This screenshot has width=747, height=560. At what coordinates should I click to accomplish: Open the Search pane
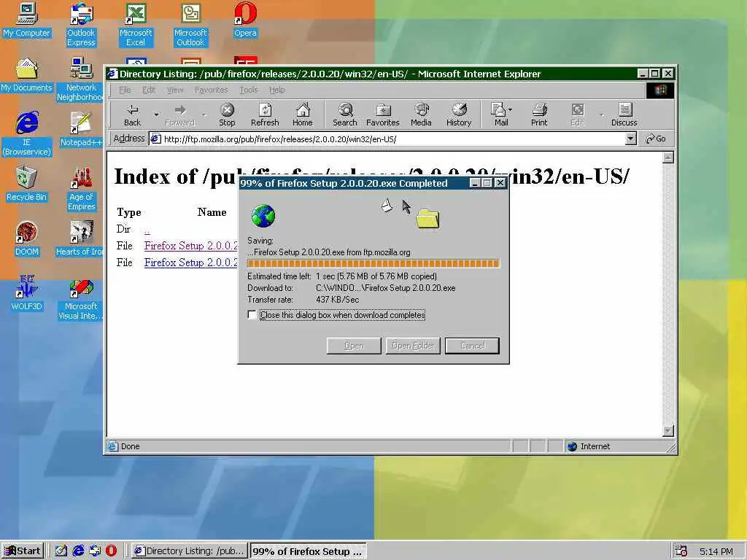tap(345, 114)
